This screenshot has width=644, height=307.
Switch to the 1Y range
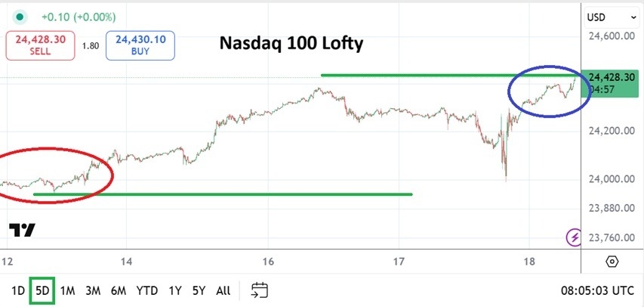[175, 290]
